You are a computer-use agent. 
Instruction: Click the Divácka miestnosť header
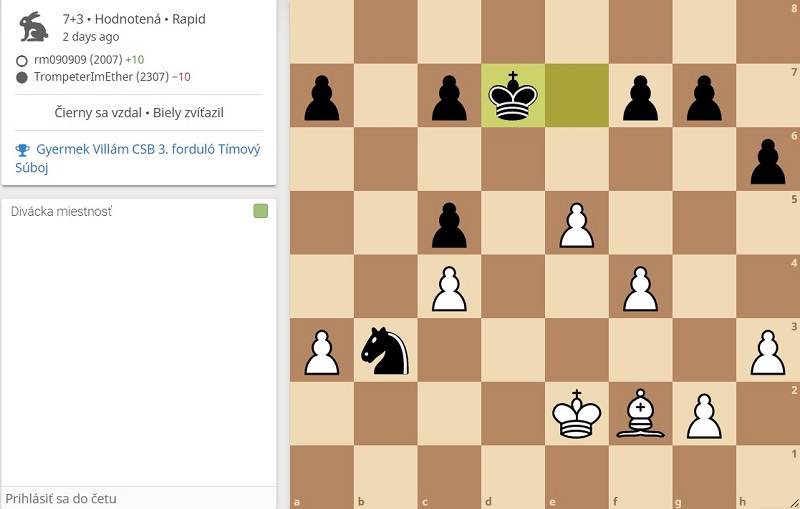coord(61,211)
